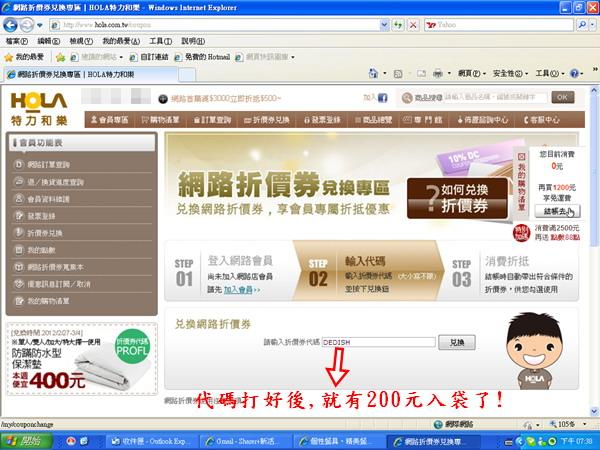Click the Read mail icon

coord(421,73)
